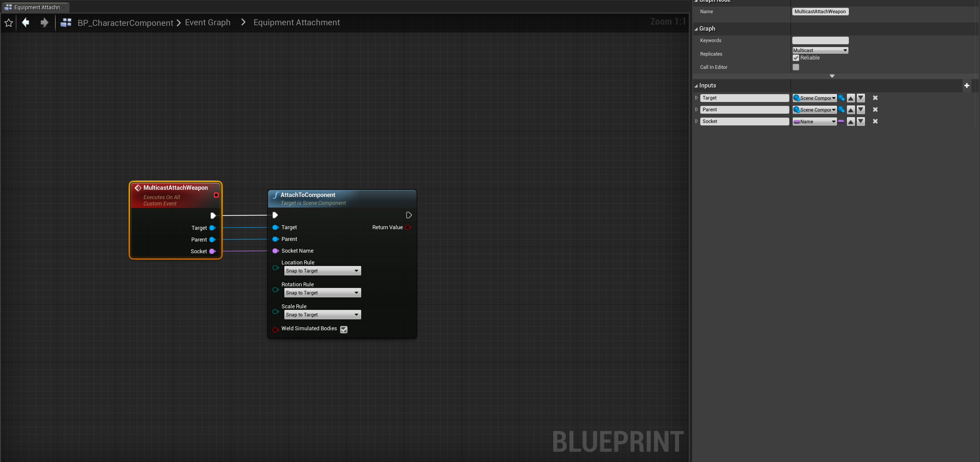Move Parent input up with arrow icon
The image size is (980, 462).
click(x=851, y=110)
